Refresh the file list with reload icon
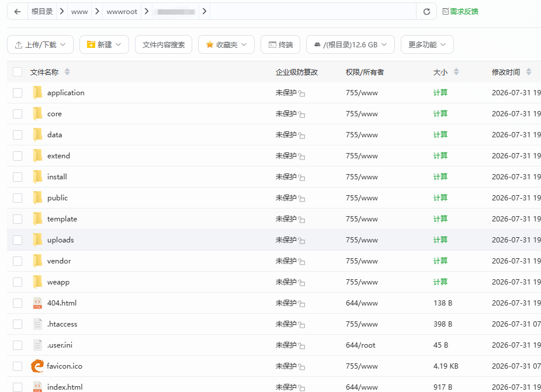 (x=426, y=11)
